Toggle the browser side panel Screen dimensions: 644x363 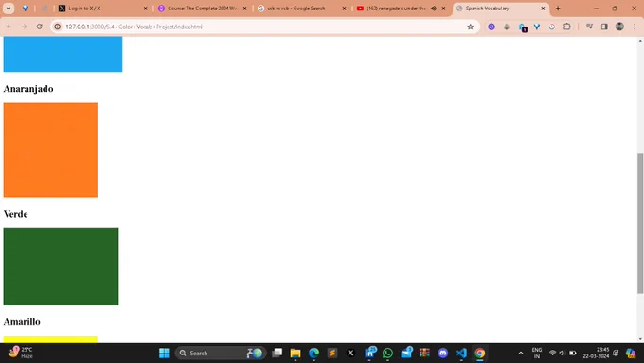604,27
